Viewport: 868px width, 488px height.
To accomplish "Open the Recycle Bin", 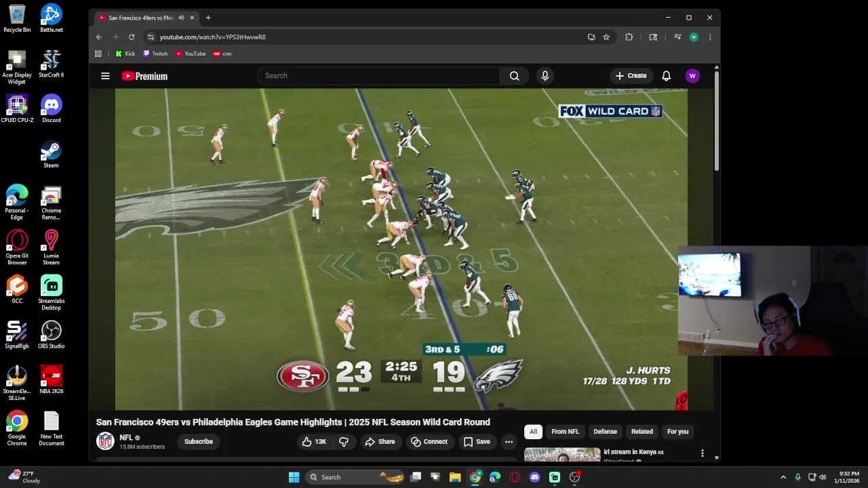I will click(x=17, y=18).
